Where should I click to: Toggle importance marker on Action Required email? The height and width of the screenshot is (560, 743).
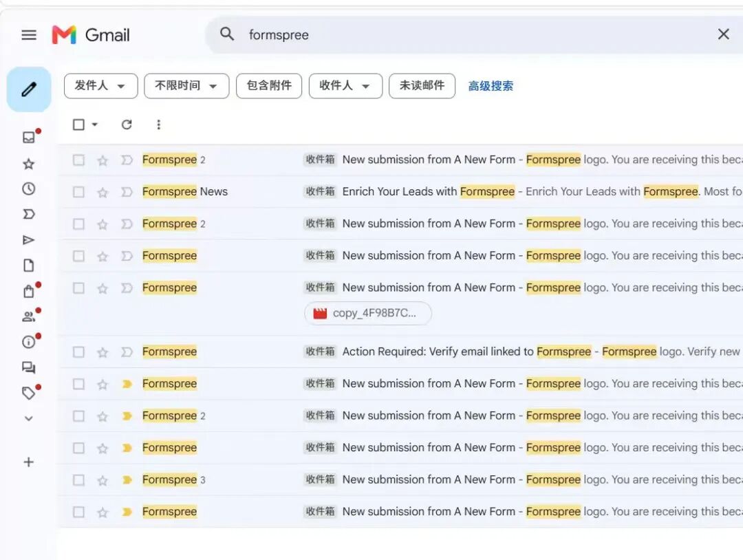127,352
